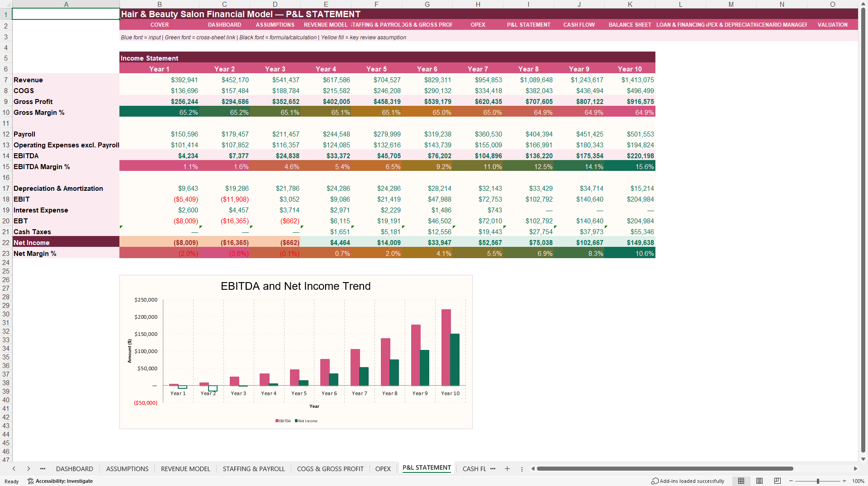Select Year 2 EBIT ($11,908)
The height and width of the screenshot is (486, 868).
pos(225,199)
